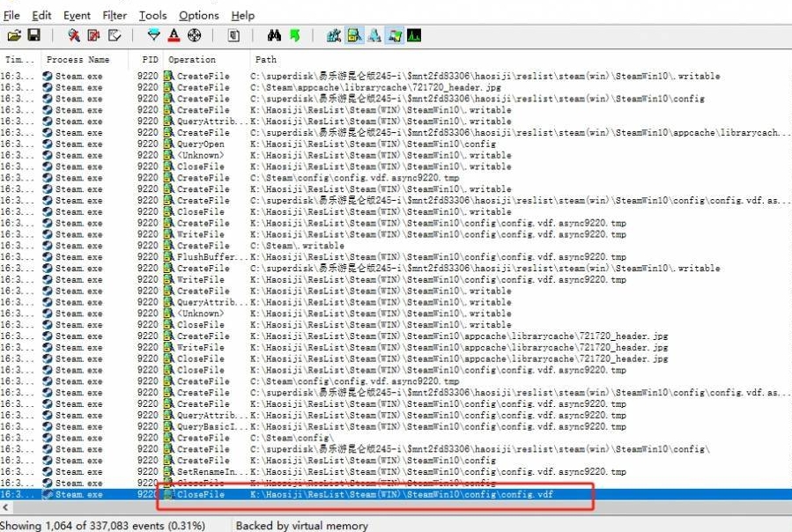Open the Help menu

(x=243, y=16)
